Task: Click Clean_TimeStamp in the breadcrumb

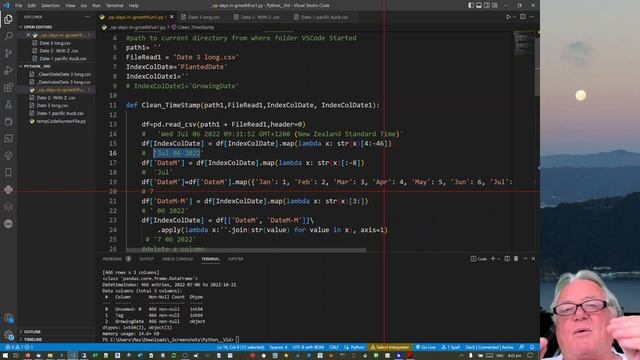Action: coord(196,27)
